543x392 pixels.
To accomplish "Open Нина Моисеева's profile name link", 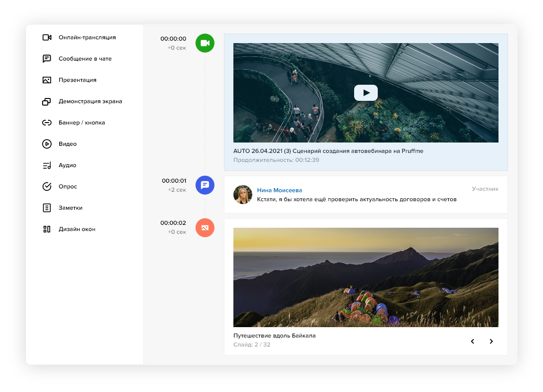I will click(x=279, y=190).
